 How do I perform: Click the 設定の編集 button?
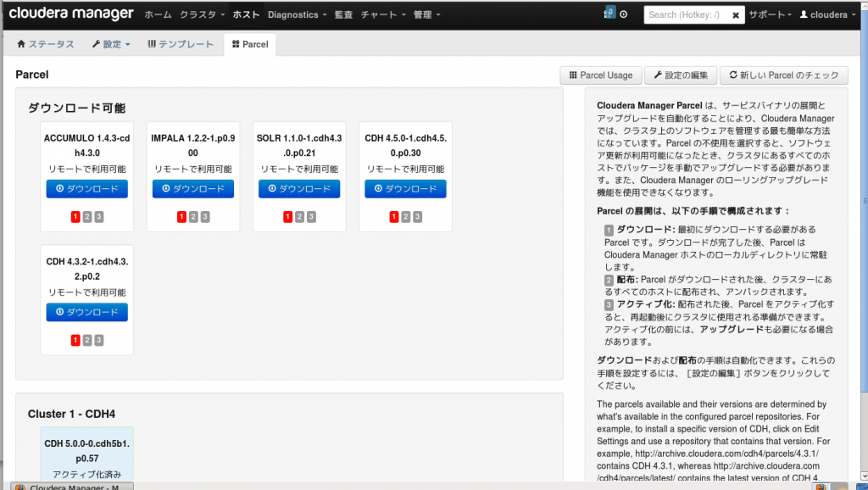click(x=681, y=75)
